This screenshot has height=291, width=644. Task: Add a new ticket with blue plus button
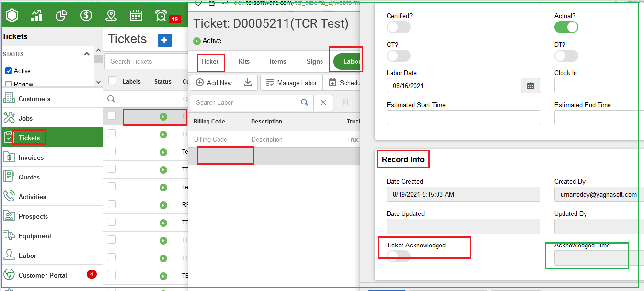click(x=164, y=40)
